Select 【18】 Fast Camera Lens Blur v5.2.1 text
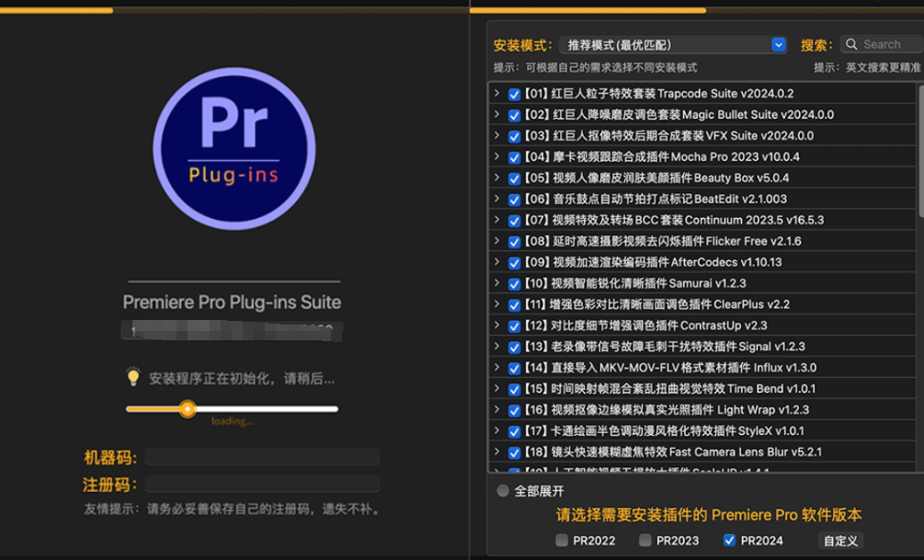This screenshot has height=560, width=924. 672,451
